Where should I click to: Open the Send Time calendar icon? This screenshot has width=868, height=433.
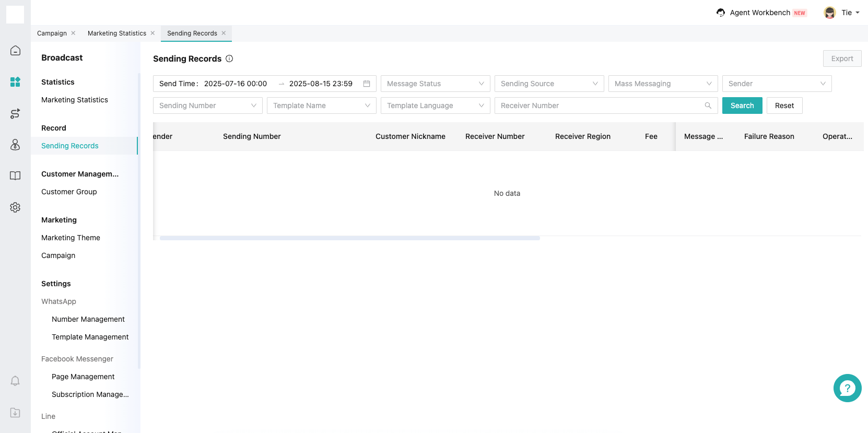[x=367, y=84]
